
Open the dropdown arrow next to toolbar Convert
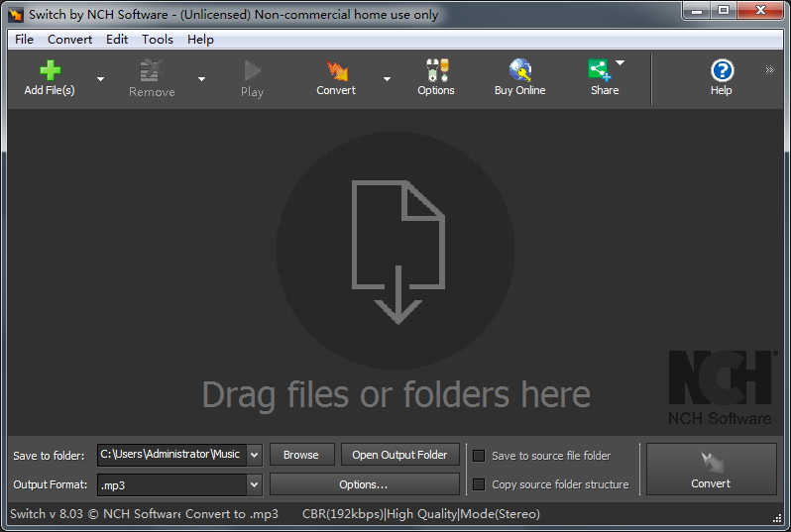(x=387, y=79)
